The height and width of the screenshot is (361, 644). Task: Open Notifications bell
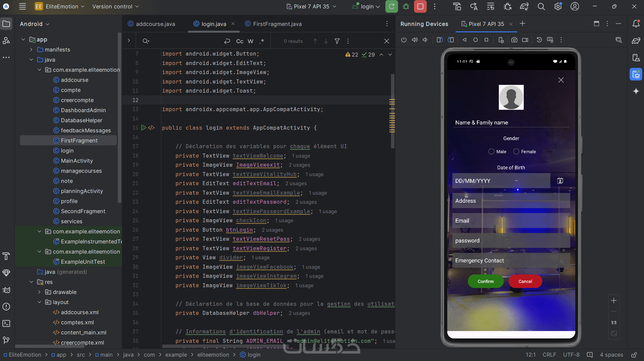[x=636, y=24]
